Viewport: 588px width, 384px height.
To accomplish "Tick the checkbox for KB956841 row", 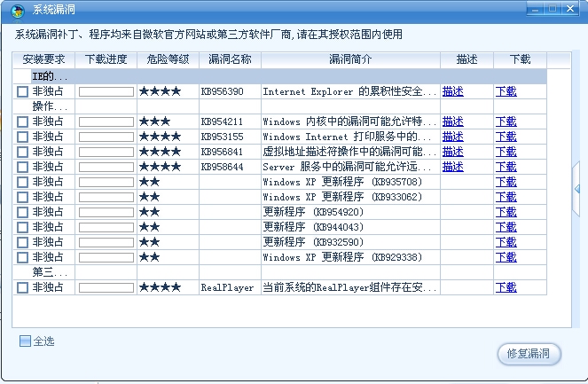I will coord(22,152).
